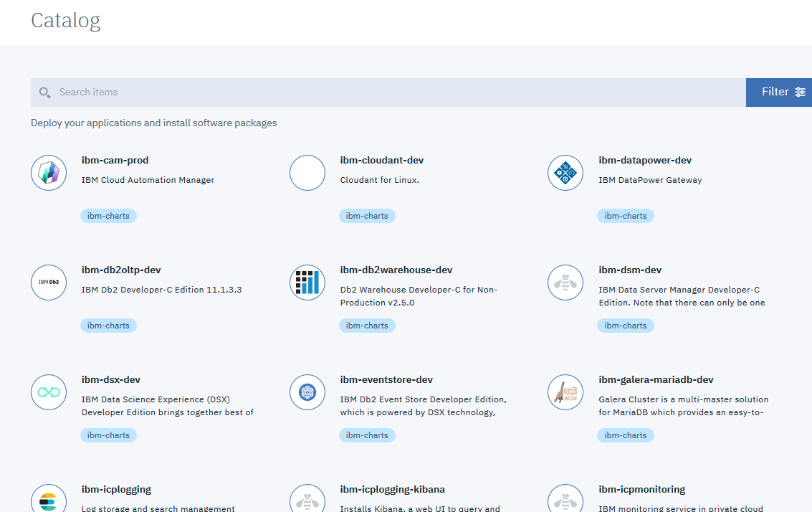This screenshot has width=812, height=512.
Task: Click the ibm-dsm-dev bee icon
Action: tap(565, 283)
